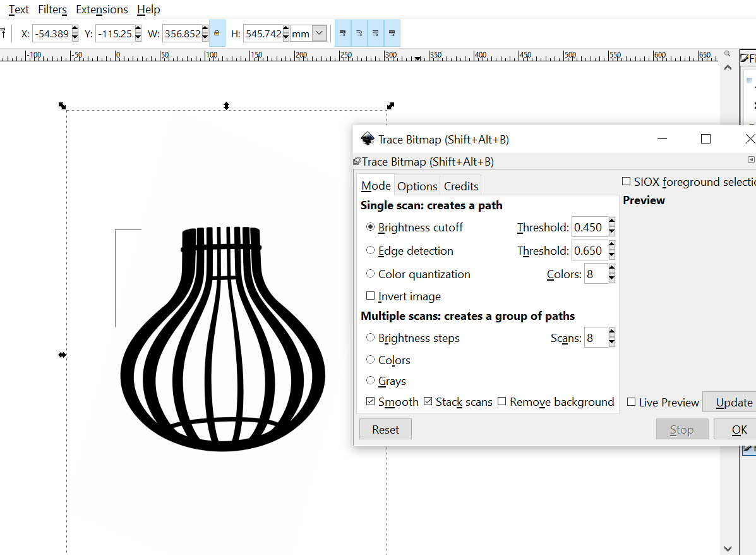Toggle the width/height ratio lock icon

217,34
